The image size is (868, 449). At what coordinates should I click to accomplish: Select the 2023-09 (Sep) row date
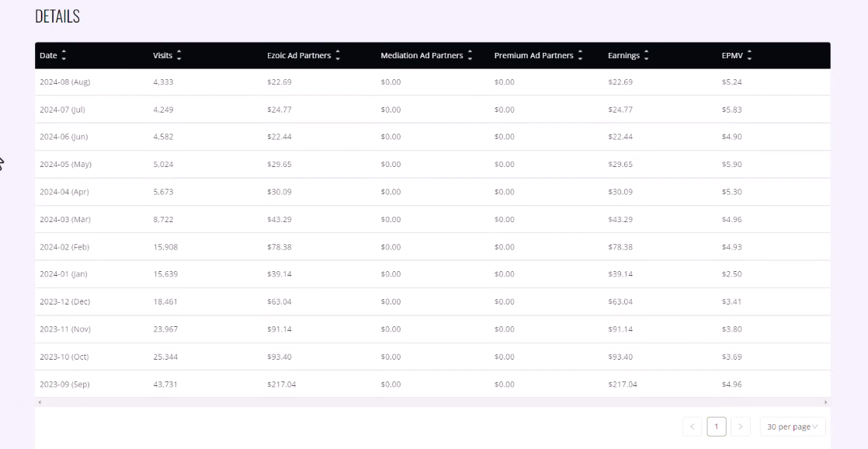pos(64,385)
